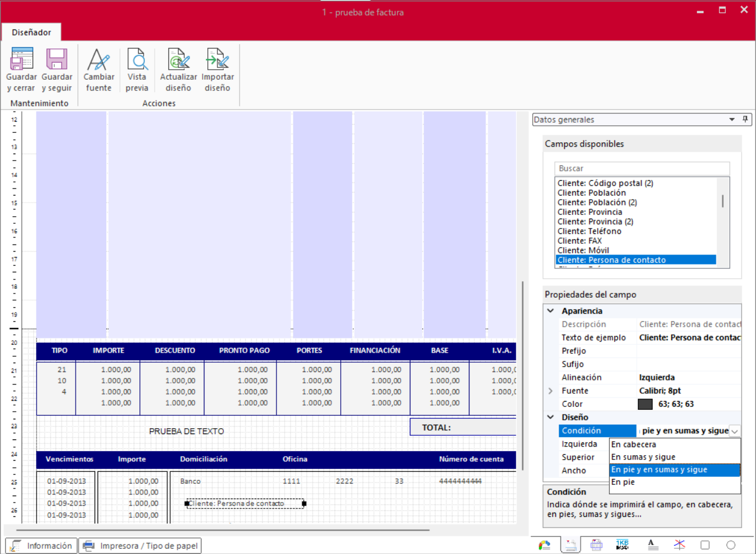The height and width of the screenshot is (554, 756).
Task: Click the 'Domiciliación' header on canvas
Action: [204, 460]
